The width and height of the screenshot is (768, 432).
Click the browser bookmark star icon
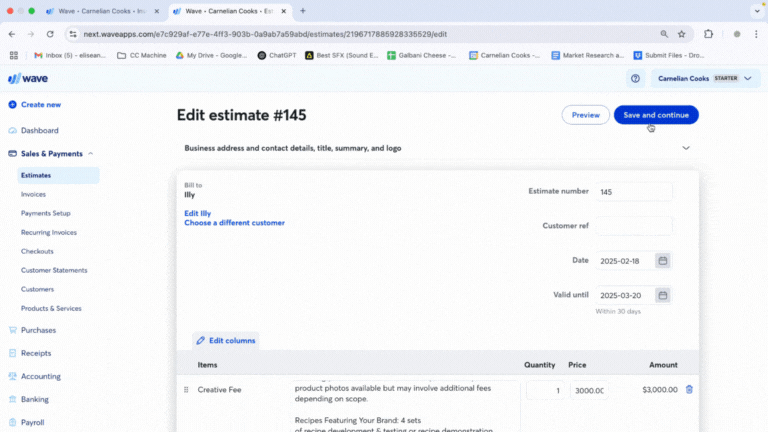(682, 33)
